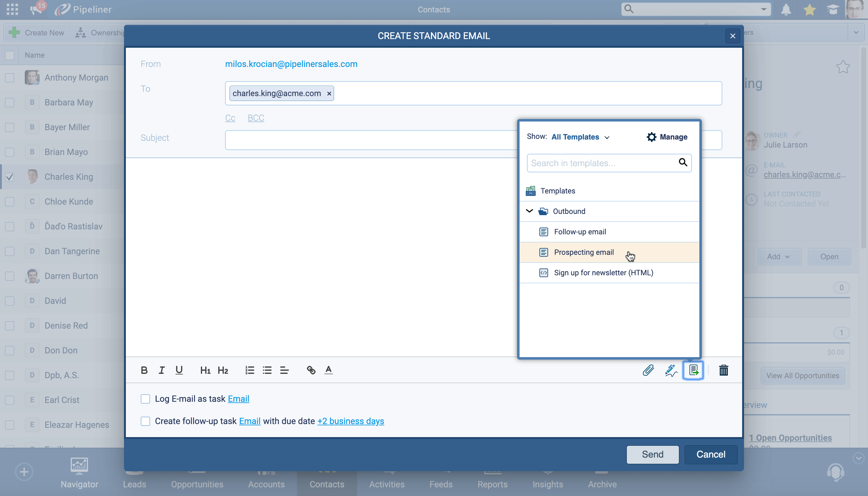Open the signature pen icon

point(671,370)
